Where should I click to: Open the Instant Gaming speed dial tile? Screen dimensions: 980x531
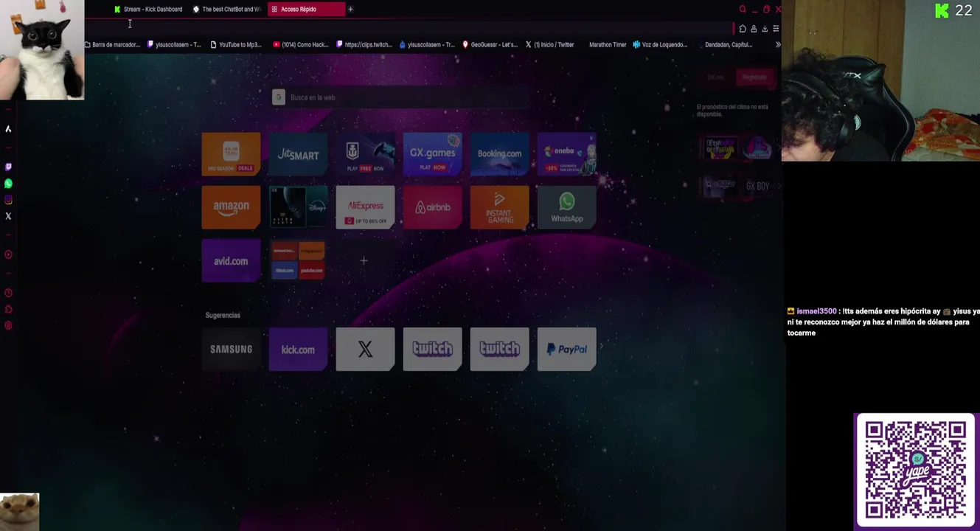[499, 207]
